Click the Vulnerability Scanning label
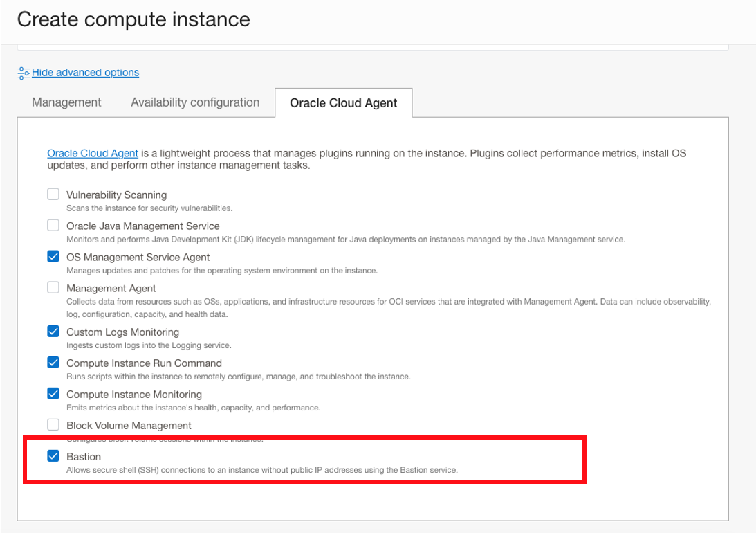The width and height of the screenshot is (756, 533). pyautogui.click(x=117, y=195)
